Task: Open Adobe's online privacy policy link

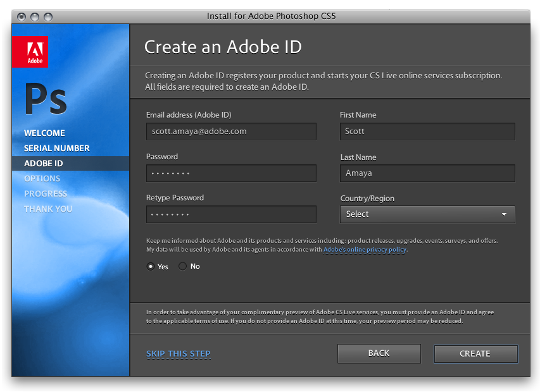Action: click(x=365, y=250)
